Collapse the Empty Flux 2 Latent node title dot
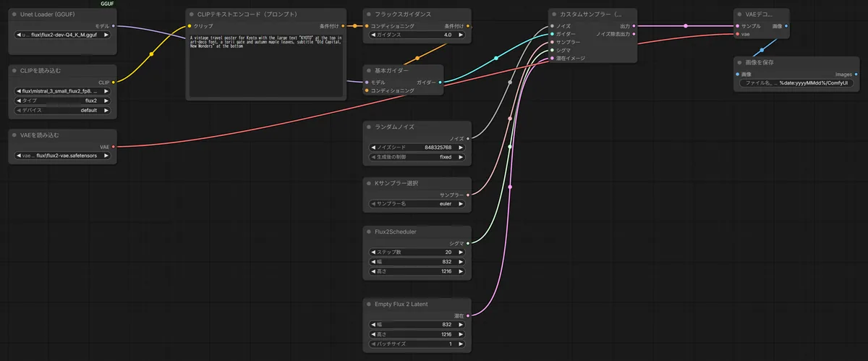Image resolution: width=868 pixels, height=361 pixels. tap(370, 304)
